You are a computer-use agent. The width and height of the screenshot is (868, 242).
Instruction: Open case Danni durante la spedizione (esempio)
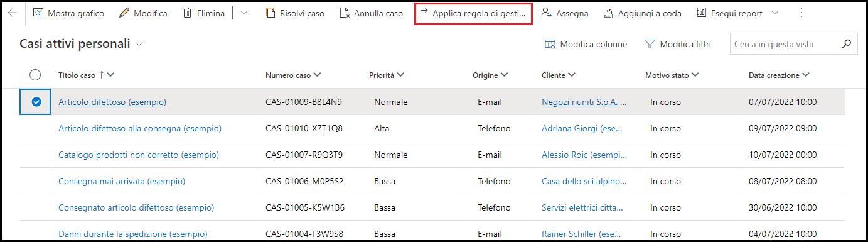click(133, 234)
